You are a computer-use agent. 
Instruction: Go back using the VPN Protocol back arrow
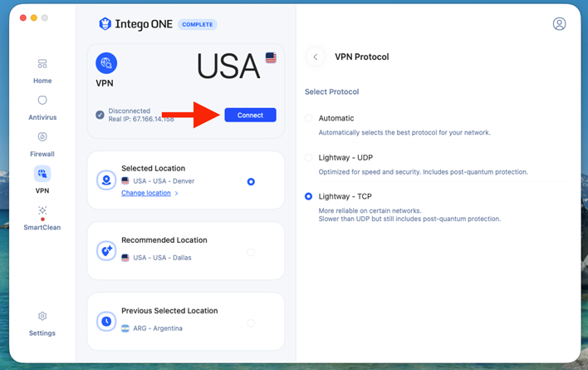point(316,57)
